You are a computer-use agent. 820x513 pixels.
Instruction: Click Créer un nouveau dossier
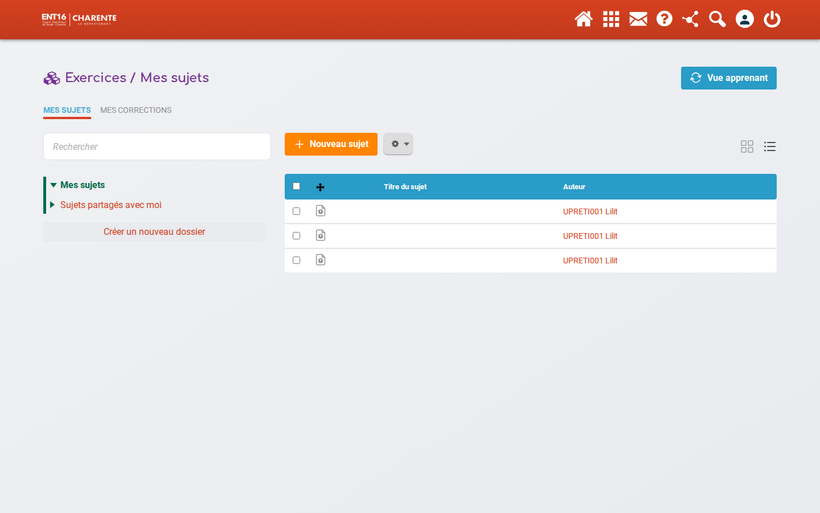[x=154, y=232]
